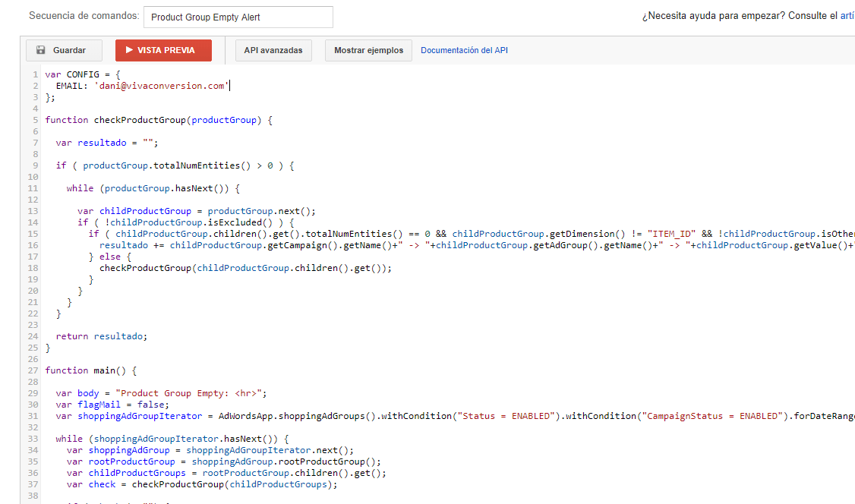Screen dimensions: 855x504
Task: Open API avanzadas options
Action: [273, 50]
